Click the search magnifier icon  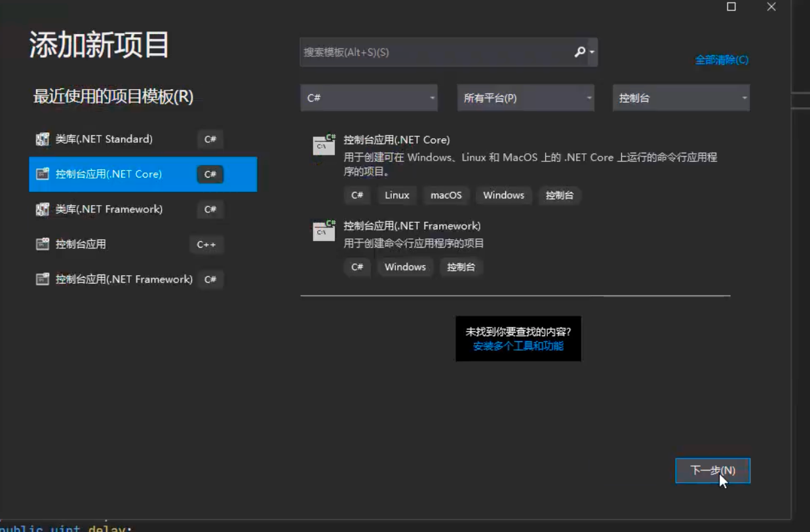[579, 52]
